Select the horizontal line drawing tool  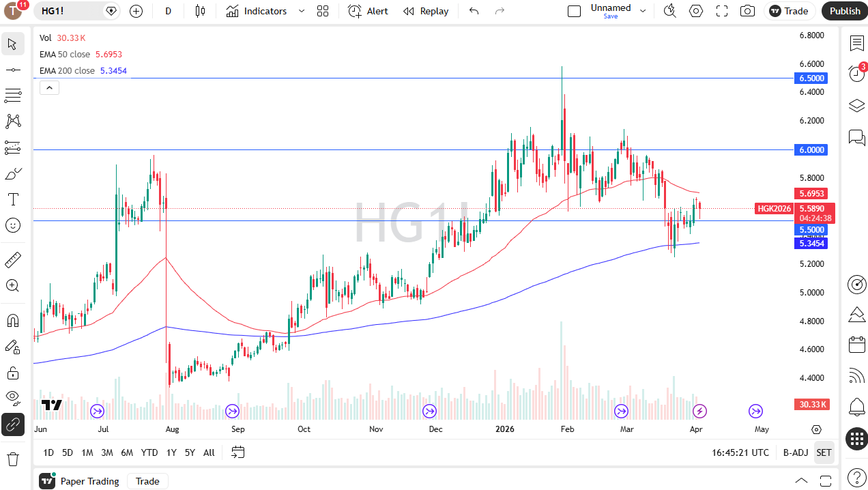pos(12,70)
